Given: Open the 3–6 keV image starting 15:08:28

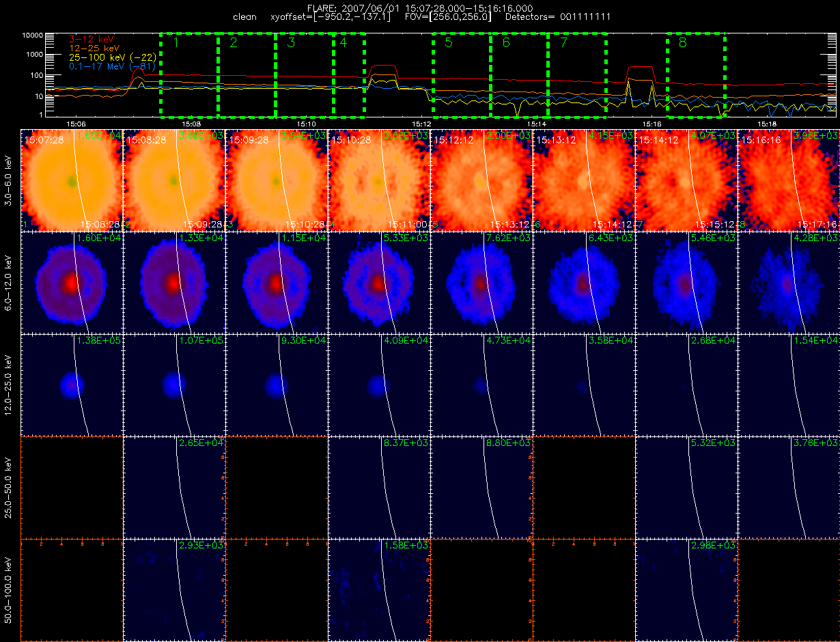Looking at the screenshot, I should click(174, 180).
